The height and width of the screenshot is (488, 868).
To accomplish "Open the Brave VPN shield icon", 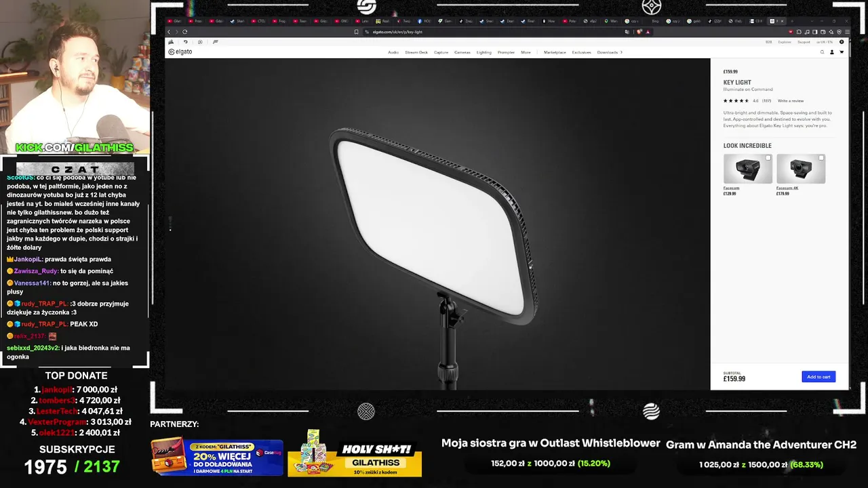I will [839, 32].
